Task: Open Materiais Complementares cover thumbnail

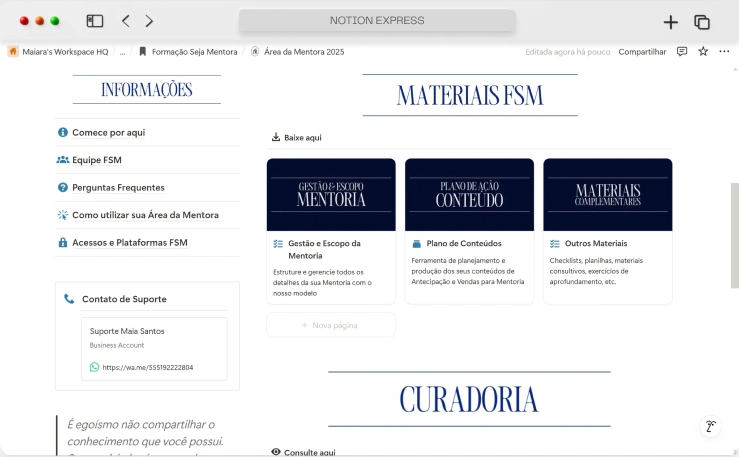Action: (x=608, y=195)
